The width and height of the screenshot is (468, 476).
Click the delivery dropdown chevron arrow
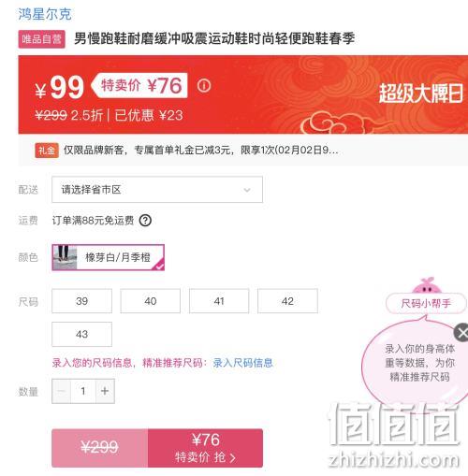point(247,190)
